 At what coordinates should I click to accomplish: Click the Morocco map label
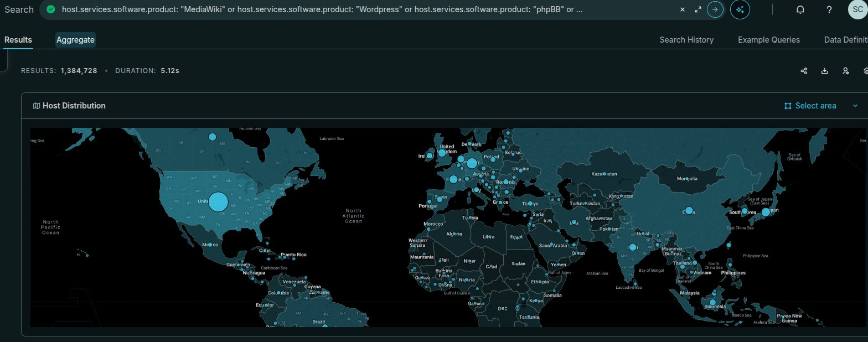[433, 224]
